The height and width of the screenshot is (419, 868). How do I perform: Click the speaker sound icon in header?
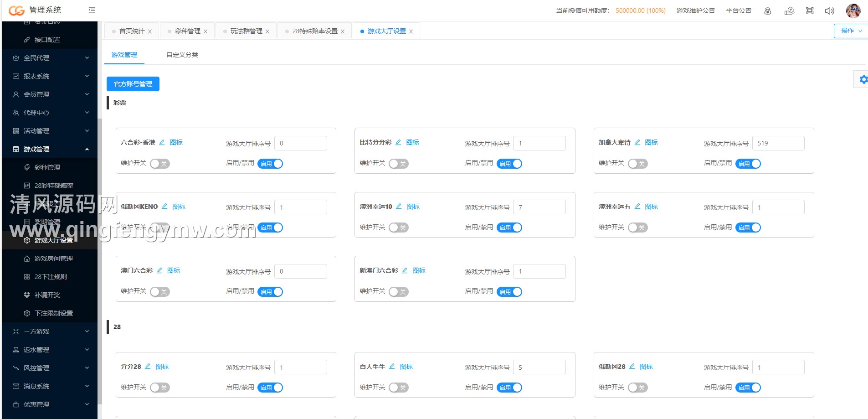[x=829, y=10]
